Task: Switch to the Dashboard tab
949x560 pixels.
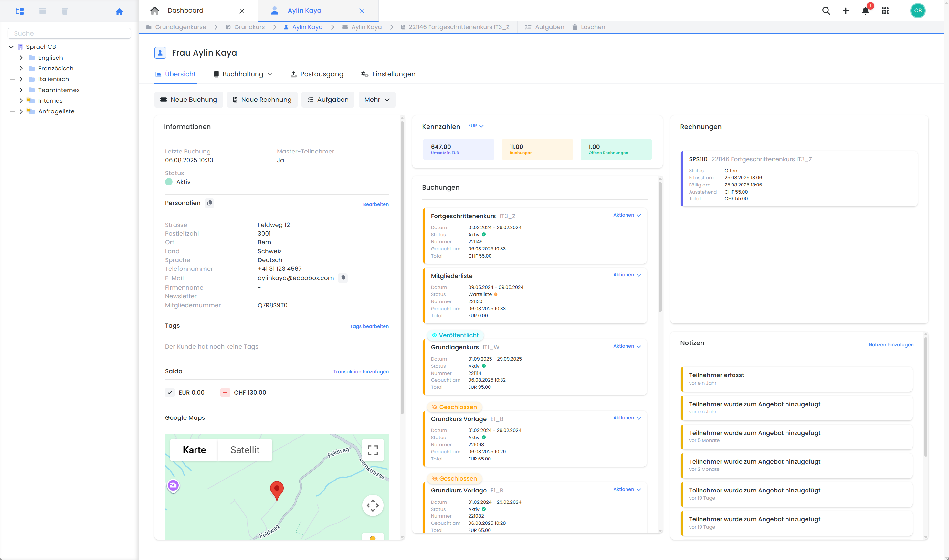Action: [185, 10]
